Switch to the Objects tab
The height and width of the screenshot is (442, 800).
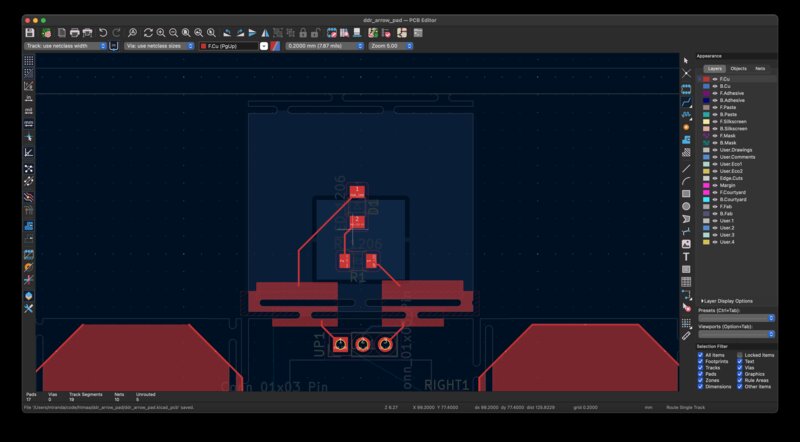pos(738,68)
